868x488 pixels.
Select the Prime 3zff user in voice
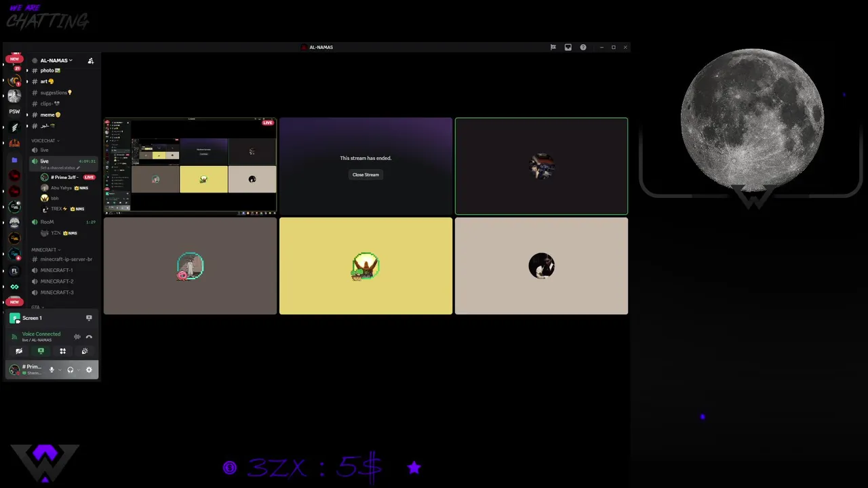click(x=68, y=177)
